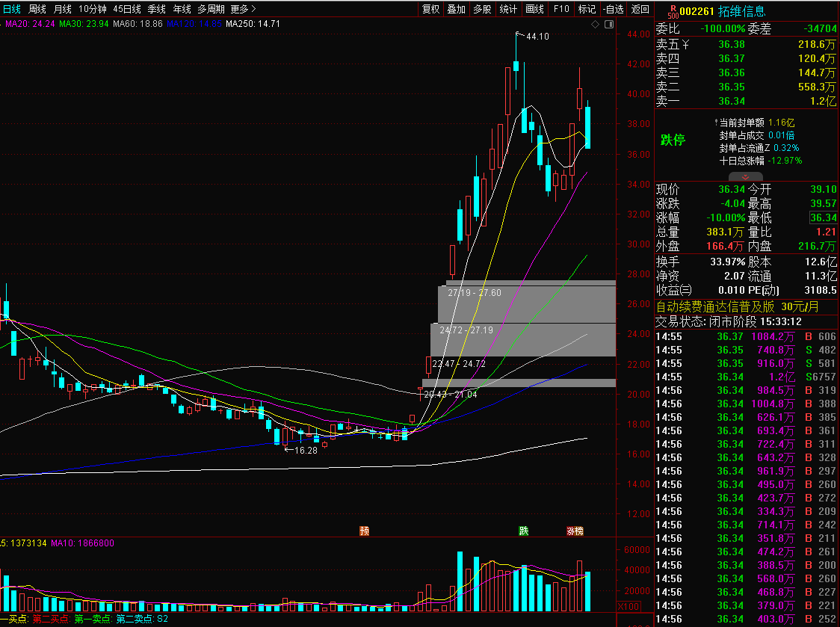
Task: Click the 24.72 - 27.19 gap zone label
Action: [466, 330]
